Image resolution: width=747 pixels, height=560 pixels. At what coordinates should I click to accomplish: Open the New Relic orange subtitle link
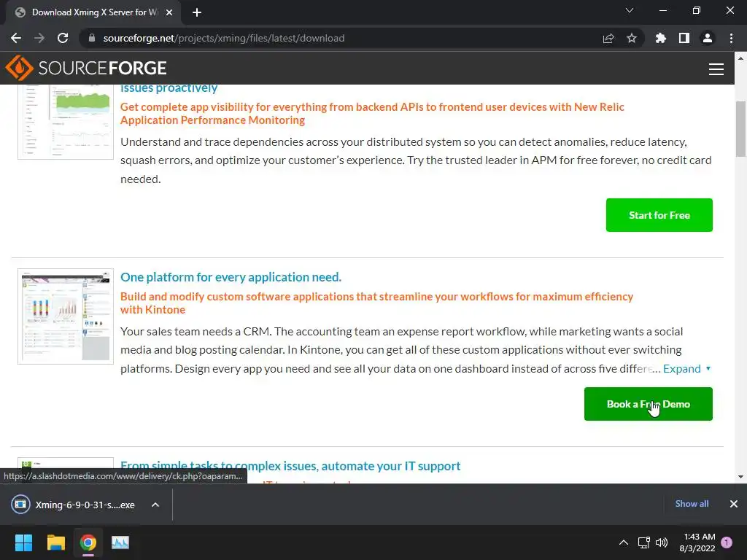point(372,113)
